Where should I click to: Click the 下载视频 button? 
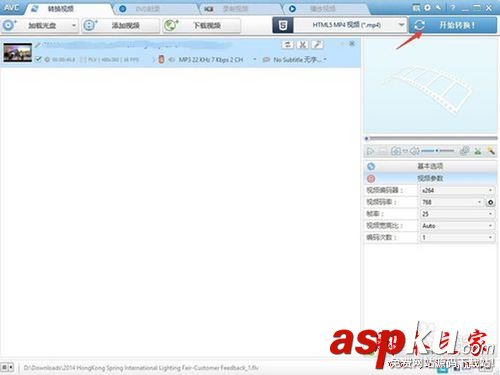click(x=202, y=25)
